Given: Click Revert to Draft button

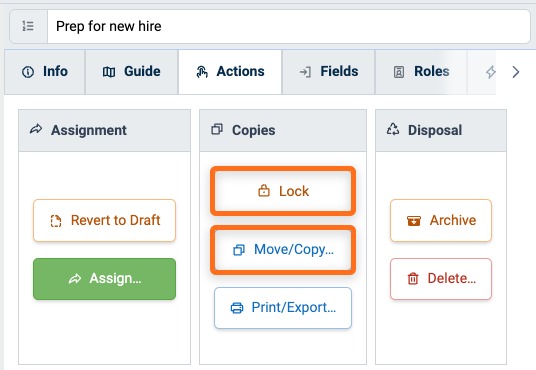Looking at the screenshot, I should point(105,221).
